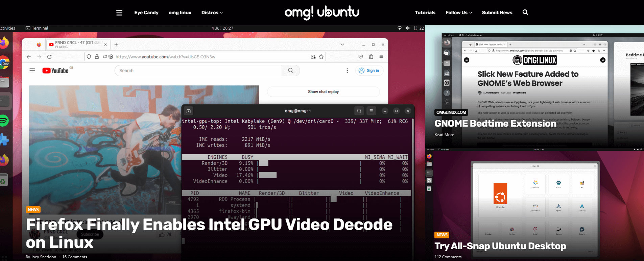This screenshot has height=261, width=644.
Task: Open the Submit News page
Action: 497,12
